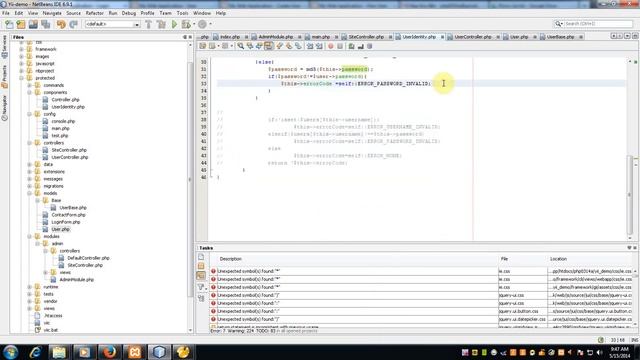The image size is (640, 360).
Task: Select UserIdentity.php in the Files tree
Action: coord(68,107)
